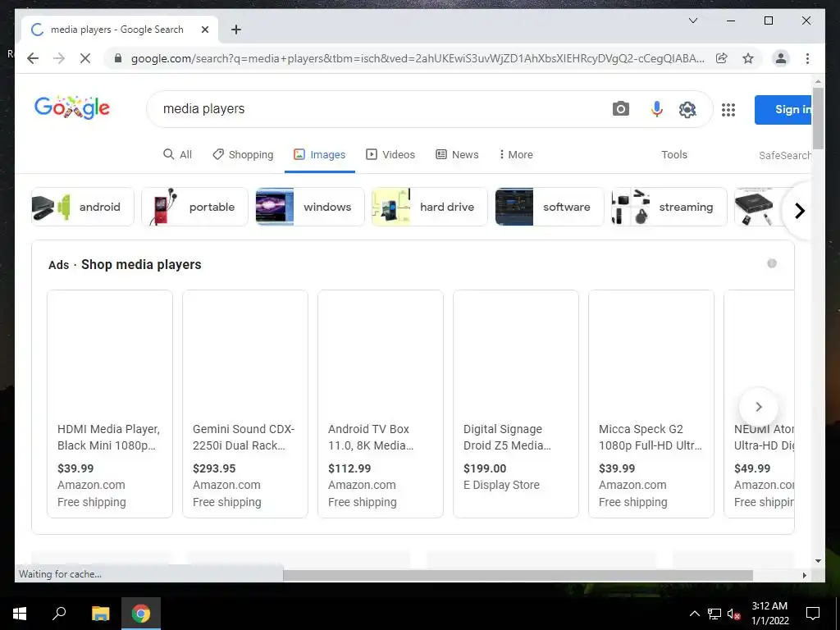Bookmark this page with star icon
840x630 pixels.
click(748, 58)
